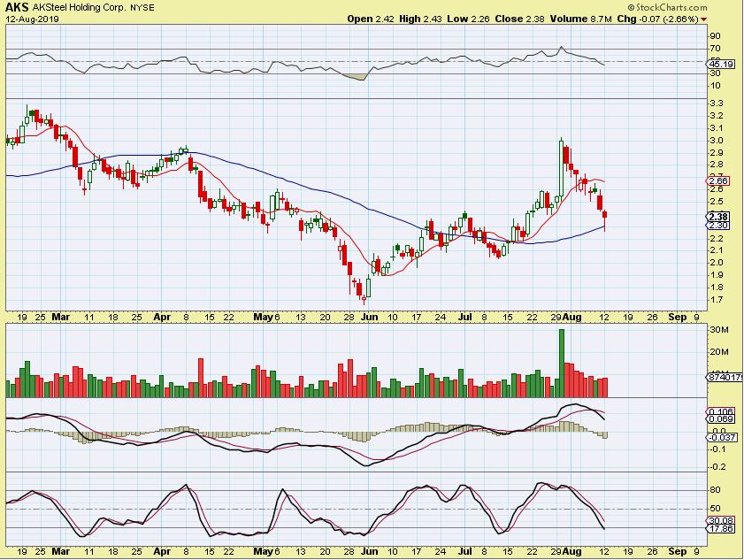
Task: Click the MACD scale -0.1 label
Action: (717, 449)
